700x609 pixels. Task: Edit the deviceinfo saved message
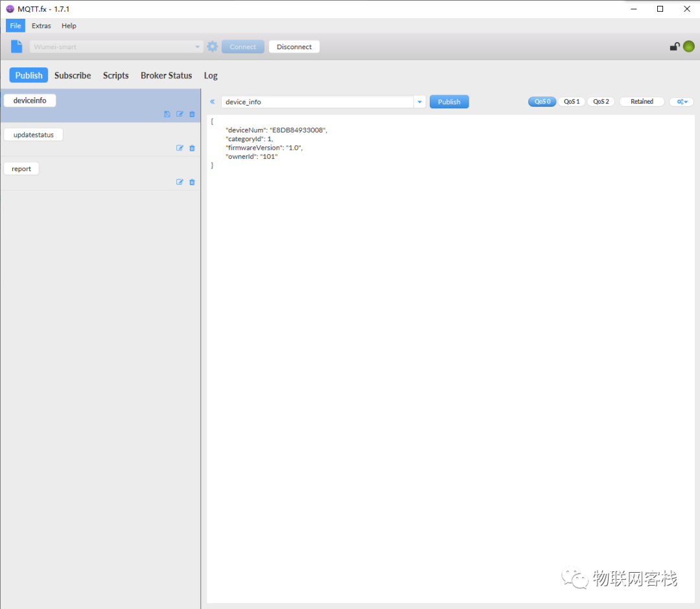(x=180, y=114)
